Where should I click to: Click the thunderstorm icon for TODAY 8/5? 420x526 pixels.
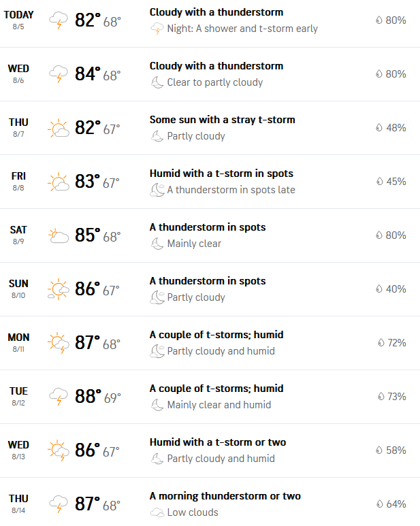pos(59,20)
